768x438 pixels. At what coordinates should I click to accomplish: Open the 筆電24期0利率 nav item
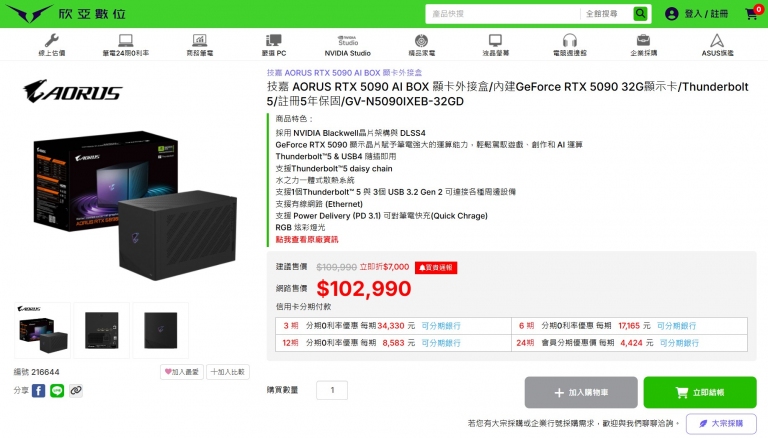click(125, 45)
